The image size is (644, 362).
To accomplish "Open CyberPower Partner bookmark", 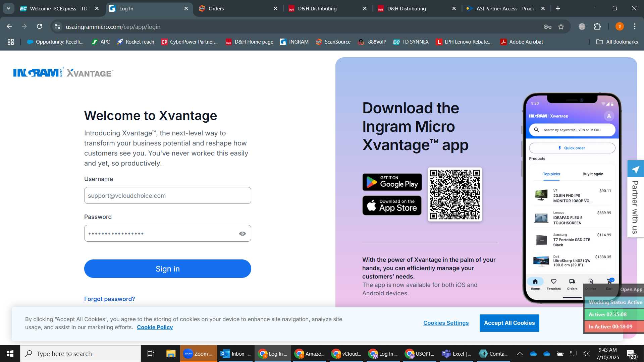I will 190,42.
